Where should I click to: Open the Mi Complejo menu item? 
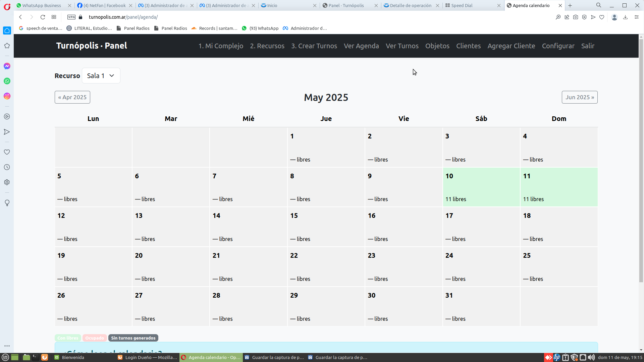coord(221,46)
